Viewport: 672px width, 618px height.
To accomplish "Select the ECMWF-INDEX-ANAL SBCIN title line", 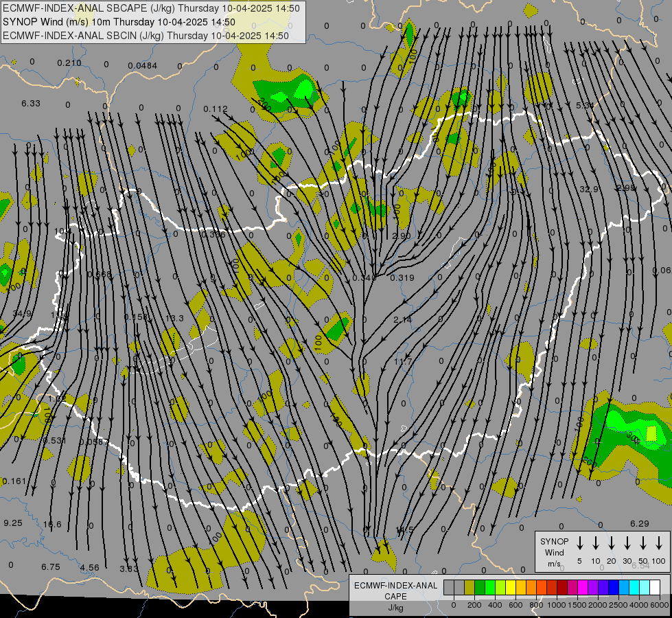I will coord(146,36).
